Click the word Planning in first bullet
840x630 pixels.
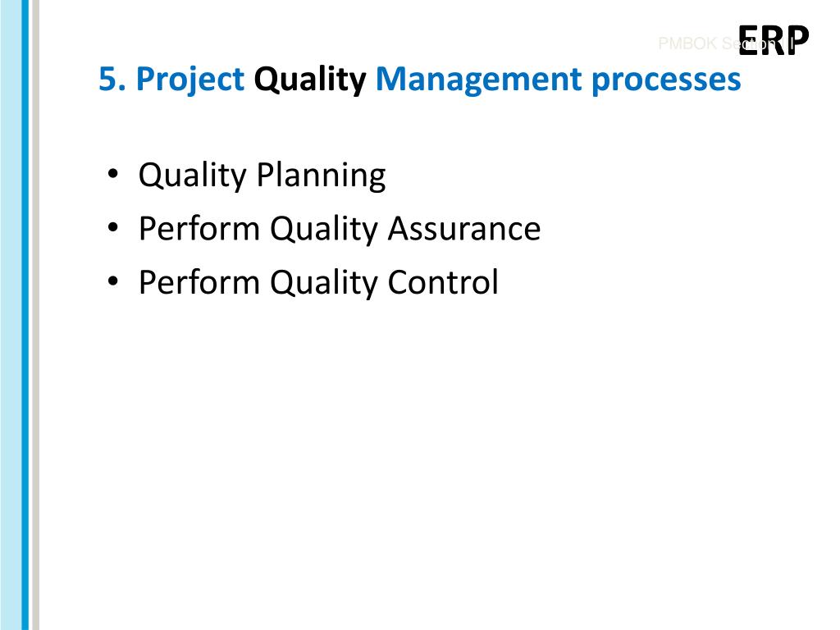tap(321, 176)
